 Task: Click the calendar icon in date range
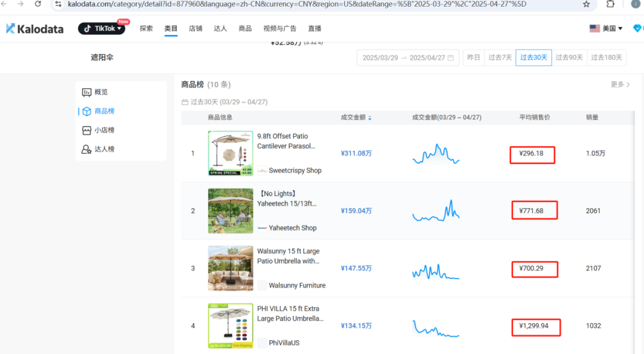click(451, 57)
